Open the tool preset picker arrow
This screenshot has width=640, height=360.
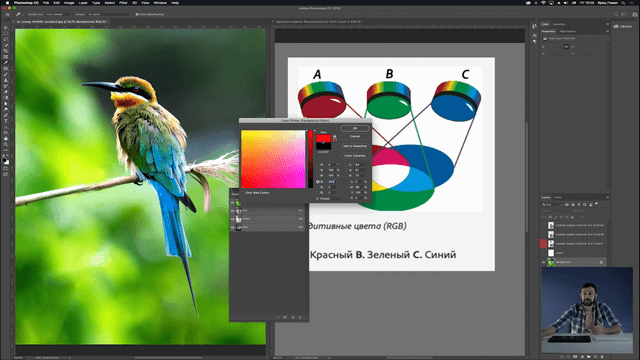pos(23,14)
